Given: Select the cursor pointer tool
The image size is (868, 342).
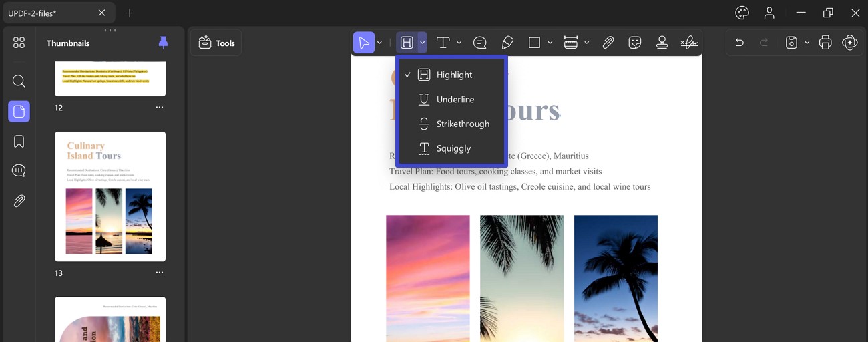Looking at the screenshot, I should pyautogui.click(x=364, y=43).
